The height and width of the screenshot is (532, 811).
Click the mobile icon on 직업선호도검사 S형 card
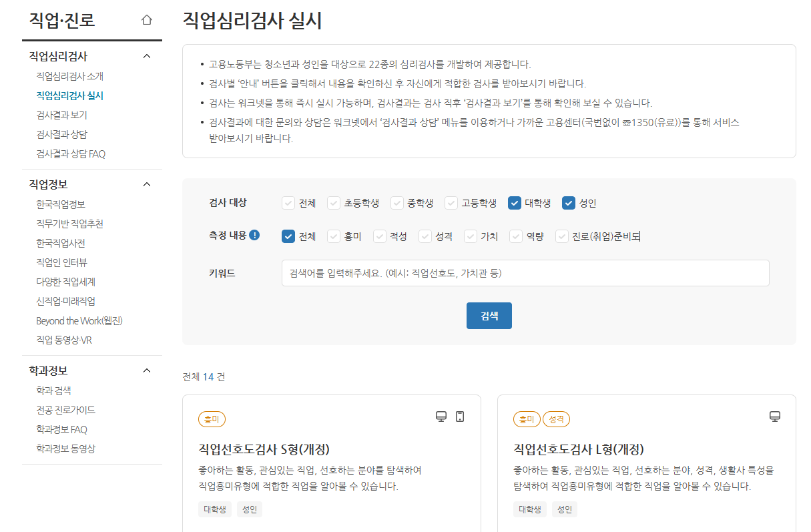tap(460, 415)
